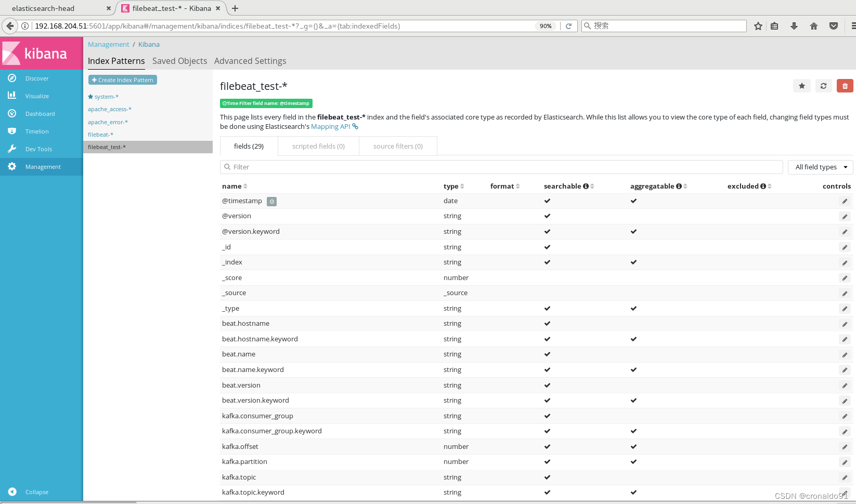Sort by aggregatable column arrows
856x504 pixels.
click(x=685, y=186)
